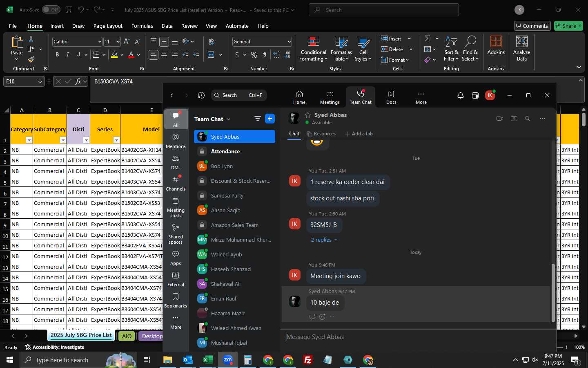Viewport: 588px width, 368px height.
Task: Expand the Team Chat header dropdown
Action: click(228, 119)
